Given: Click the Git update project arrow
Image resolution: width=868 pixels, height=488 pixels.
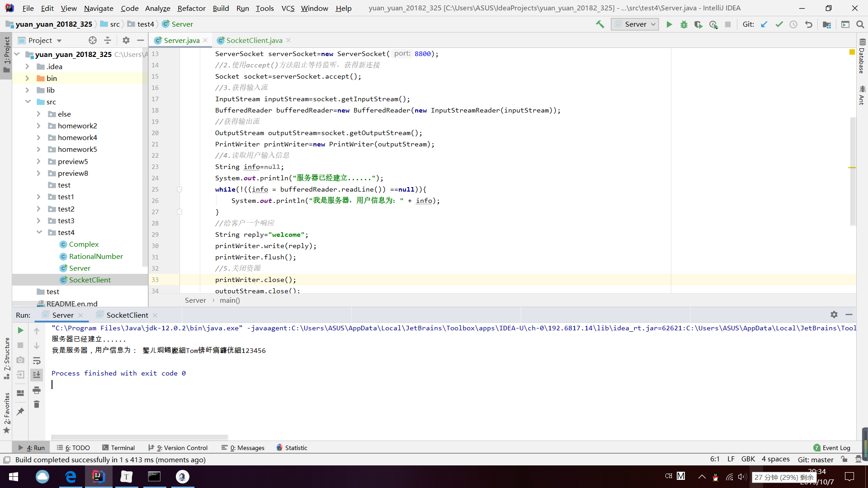Looking at the screenshot, I should click(x=764, y=24).
